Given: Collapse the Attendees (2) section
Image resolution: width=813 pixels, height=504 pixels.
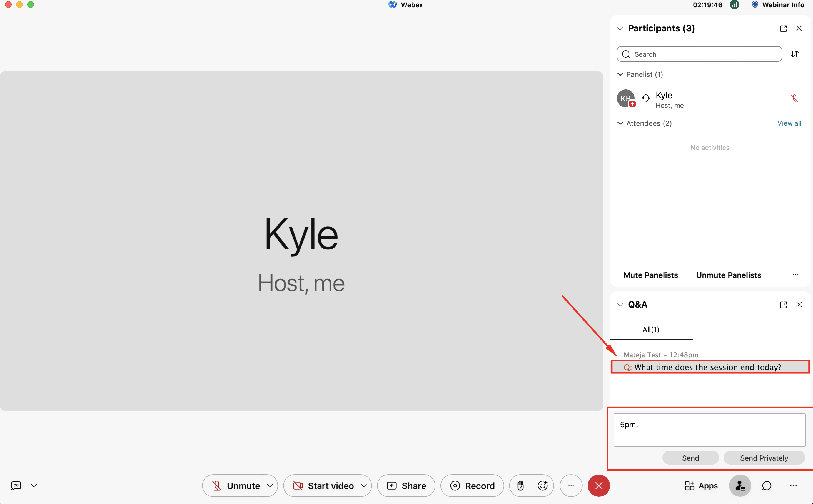Looking at the screenshot, I should [x=620, y=123].
